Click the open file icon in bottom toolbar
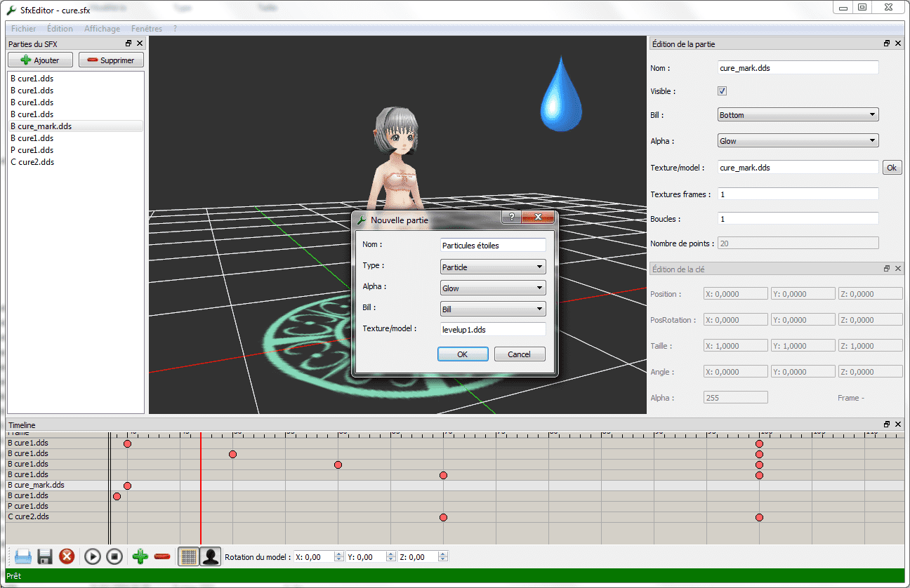 (x=23, y=557)
